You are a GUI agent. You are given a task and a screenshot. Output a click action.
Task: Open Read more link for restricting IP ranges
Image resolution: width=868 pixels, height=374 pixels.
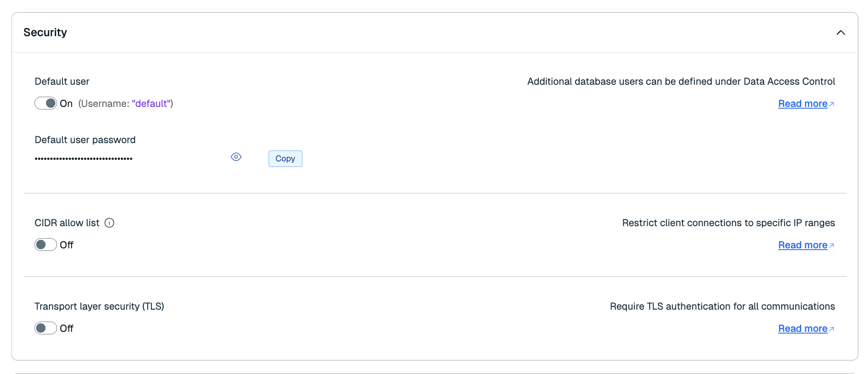802,245
